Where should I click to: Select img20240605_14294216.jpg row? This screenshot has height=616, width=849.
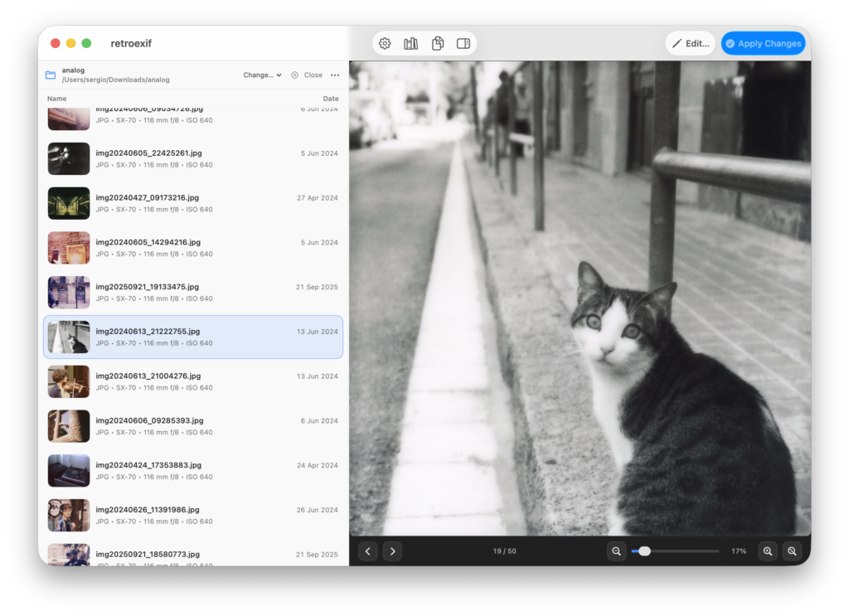click(192, 248)
